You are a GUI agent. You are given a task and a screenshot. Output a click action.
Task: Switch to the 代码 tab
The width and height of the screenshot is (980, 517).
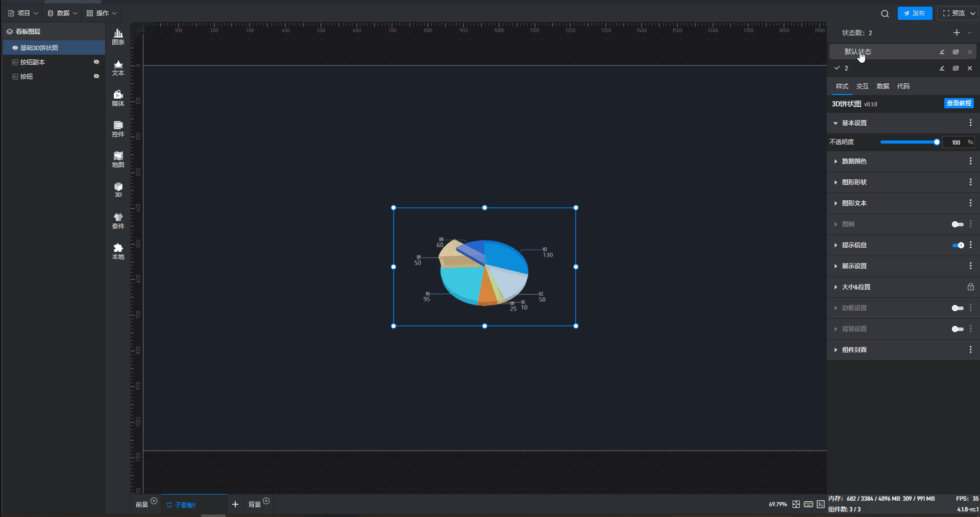[903, 86]
